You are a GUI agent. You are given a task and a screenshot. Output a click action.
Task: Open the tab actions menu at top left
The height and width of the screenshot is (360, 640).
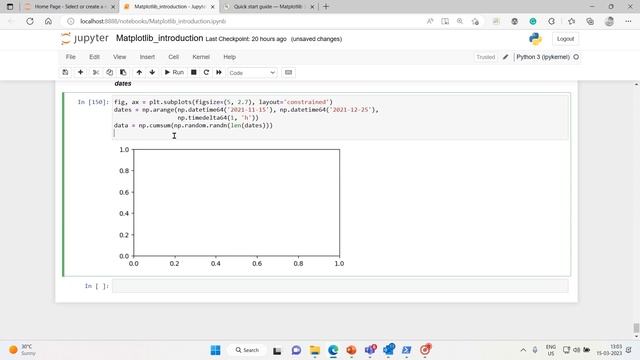pyautogui.click(x=10, y=7)
